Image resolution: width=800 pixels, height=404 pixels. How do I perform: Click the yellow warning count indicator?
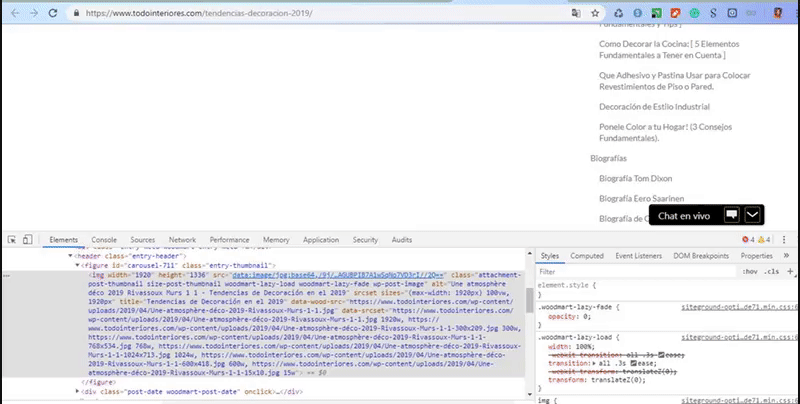[764, 240]
